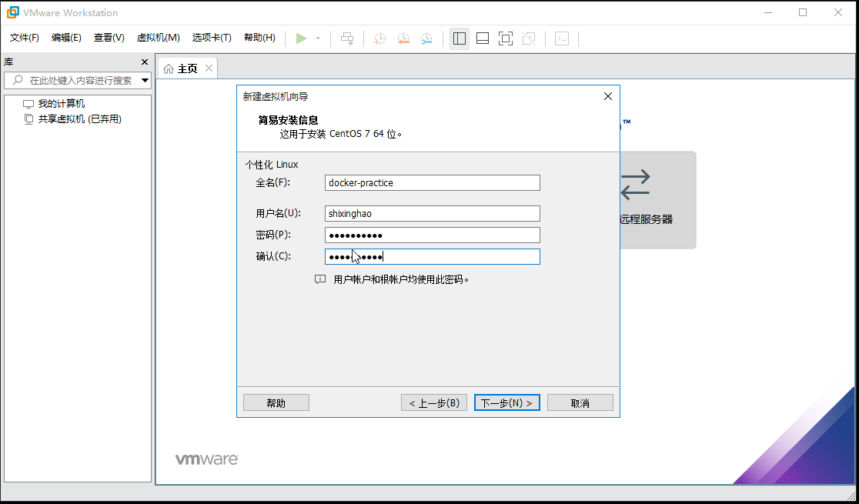Viewport: 859px width, 504px height.
Task: Select 共享虚拟机 (已弃用) in the library tree
Action: tap(80, 118)
